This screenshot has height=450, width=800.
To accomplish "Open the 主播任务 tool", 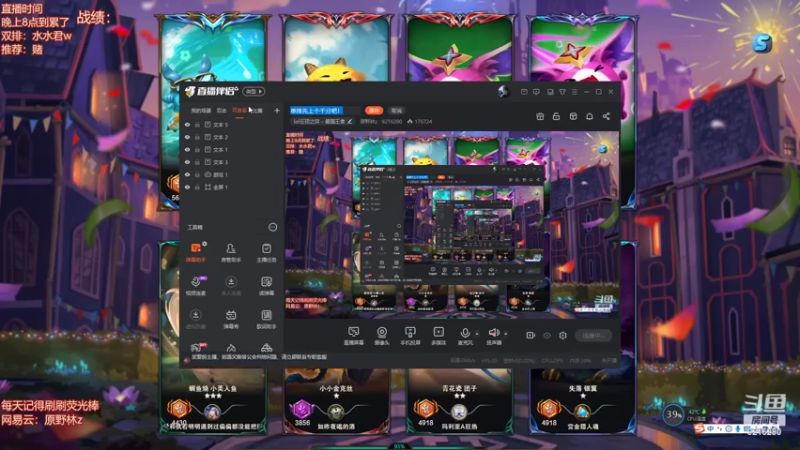I will point(266,253).
